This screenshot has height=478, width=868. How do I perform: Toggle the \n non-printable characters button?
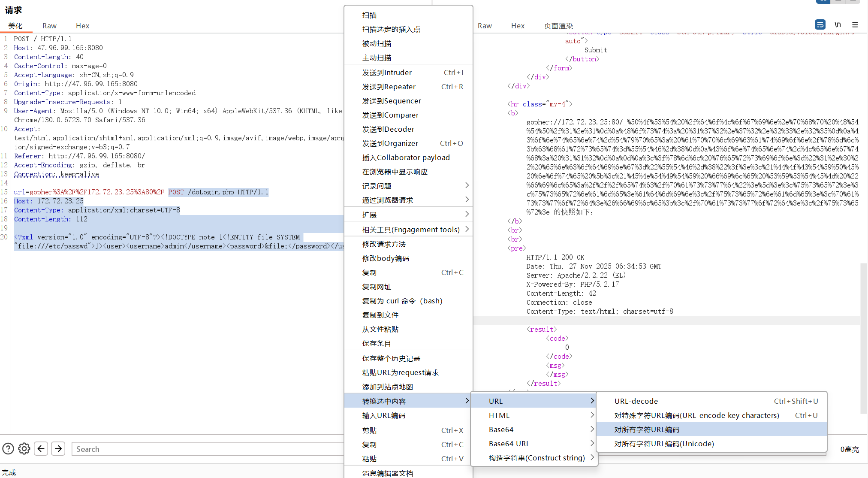838,25
